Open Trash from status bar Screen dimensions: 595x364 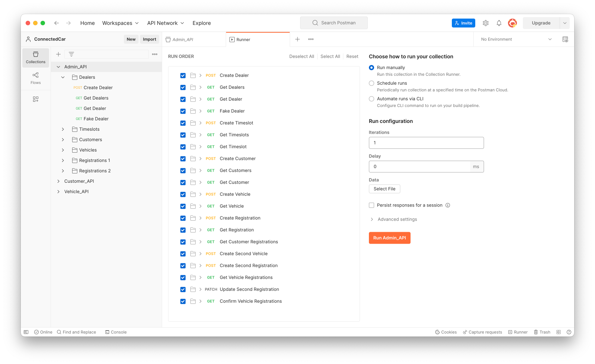[542, 332]
